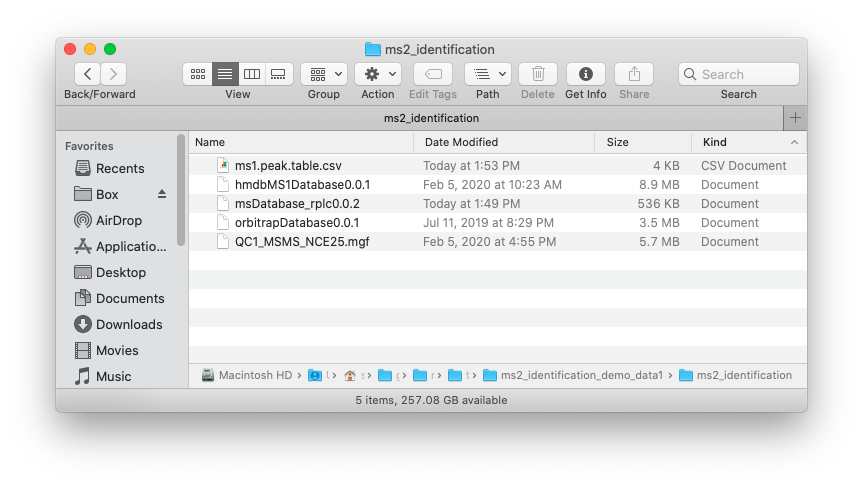Click the 8.9 MB size cell
The image size is (863, 486).
pos(659,184)
